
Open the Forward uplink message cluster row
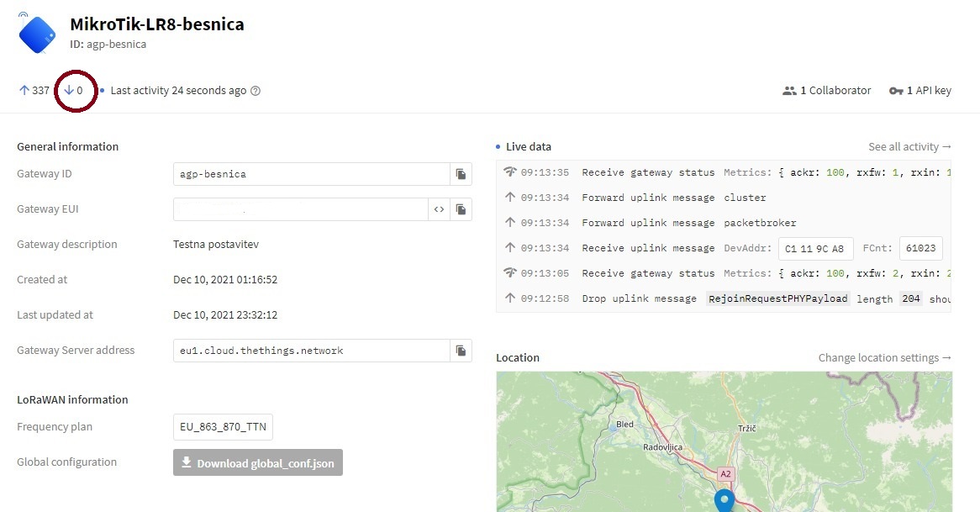click(x=724, y=198)
